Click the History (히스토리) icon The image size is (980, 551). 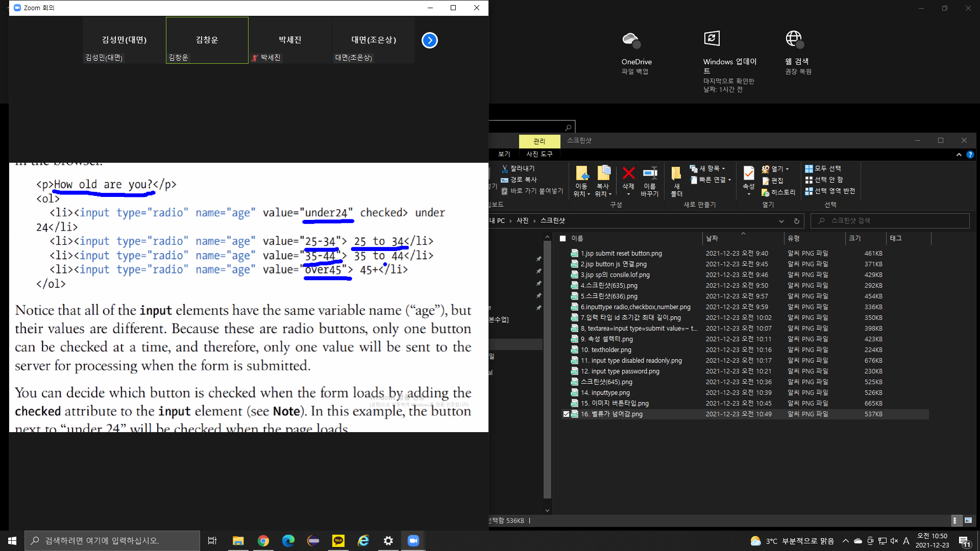766,192
